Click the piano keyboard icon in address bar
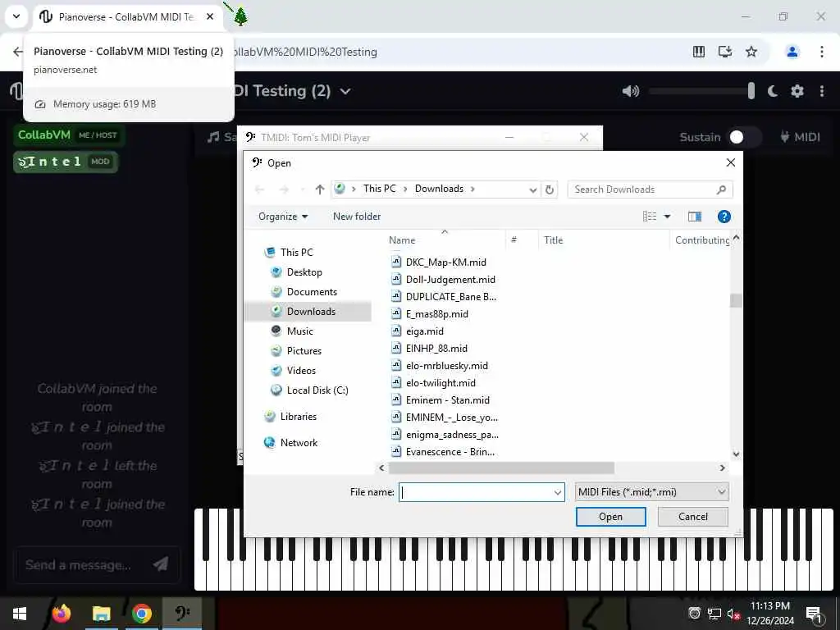This screenshot has width=840, height=630. coord(699,52)
